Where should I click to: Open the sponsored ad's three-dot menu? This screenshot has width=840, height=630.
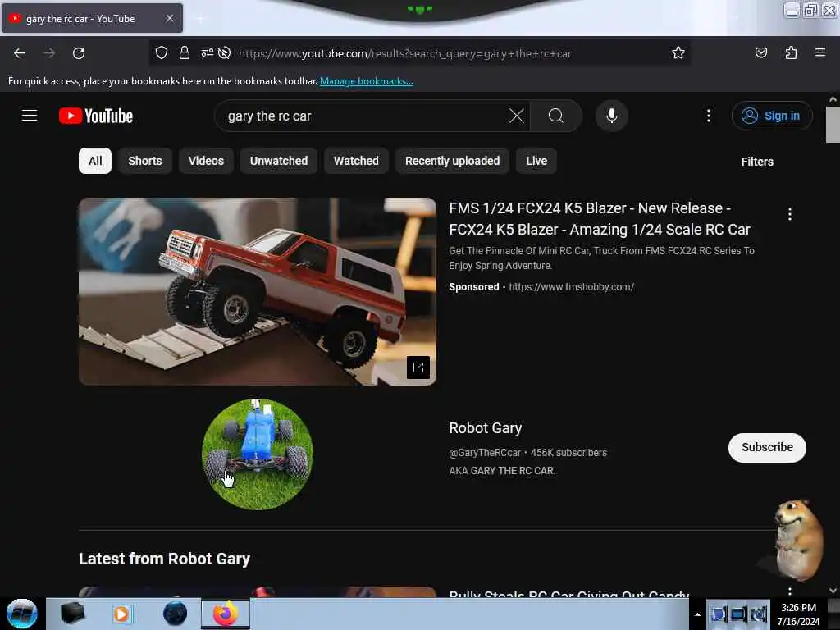click(x=790, y=214)
